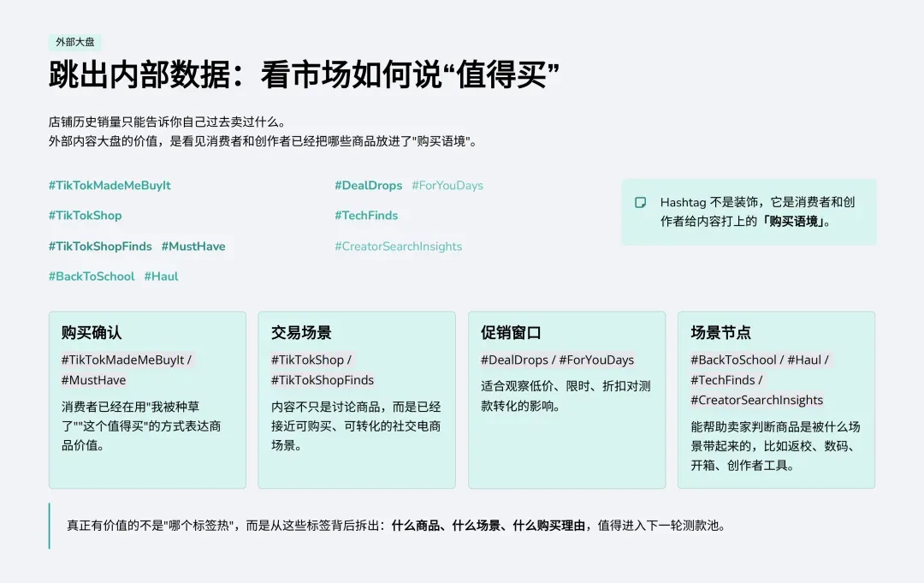
Task: Click the #TikTokMadeMeBuyIt / #MustHave tags in the 购买确认 card
Action: [x=126, y=370]
